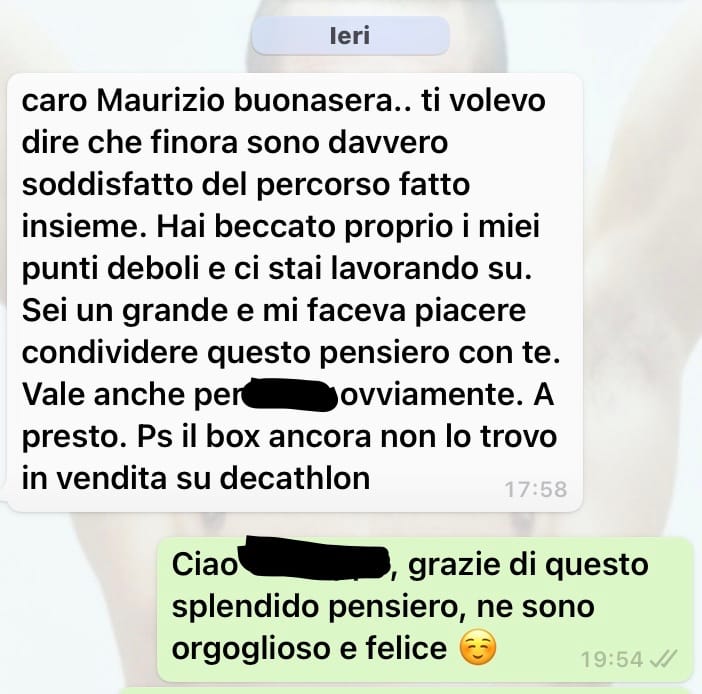Select the message starting 'caro Maurizio buonasera'

pos(295,292)
